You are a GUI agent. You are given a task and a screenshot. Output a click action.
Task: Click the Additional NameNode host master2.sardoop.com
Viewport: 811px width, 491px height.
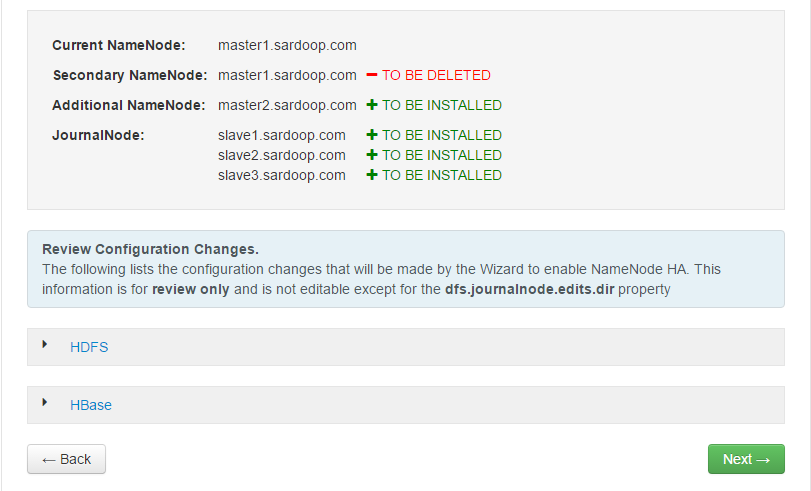[287, 105]
